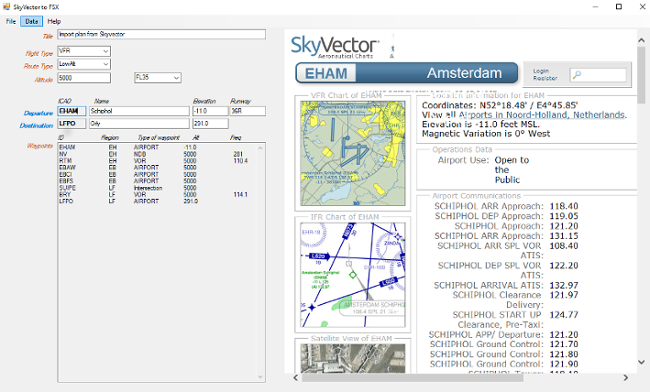Open the IFR Chart of EHAM thumbnail
The image size is (650, 392).
pyautogui.click(x=353, y=275)
